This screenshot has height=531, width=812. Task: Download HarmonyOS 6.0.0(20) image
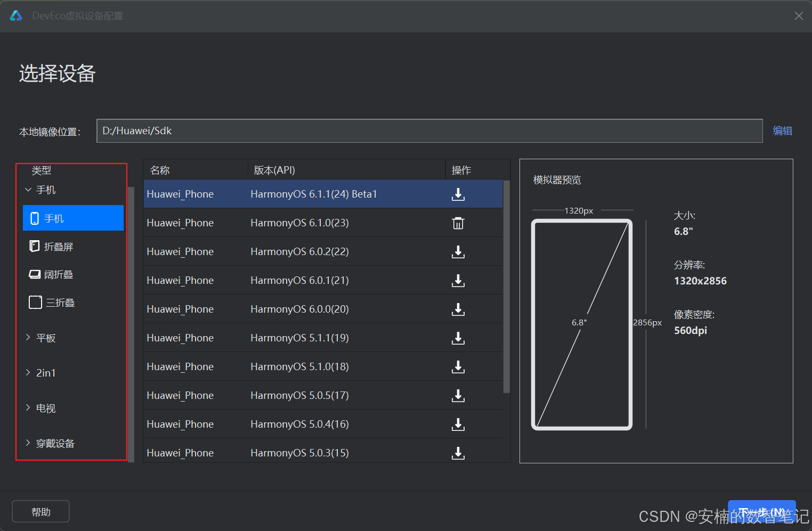458,309
